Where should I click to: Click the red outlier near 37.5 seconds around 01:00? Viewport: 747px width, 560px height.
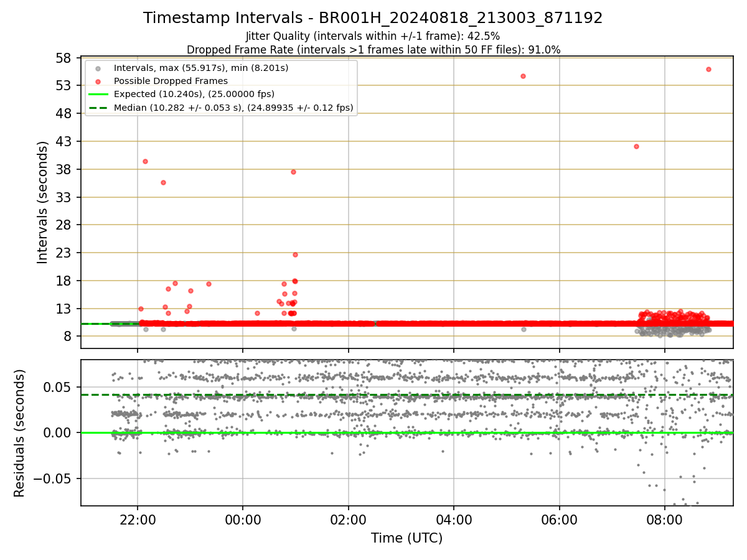point(293,172)
